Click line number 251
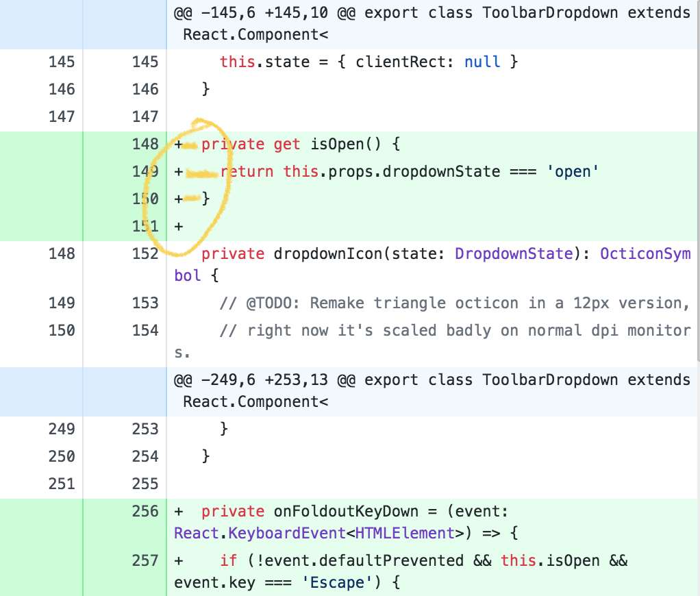 (x=62, y=484)
